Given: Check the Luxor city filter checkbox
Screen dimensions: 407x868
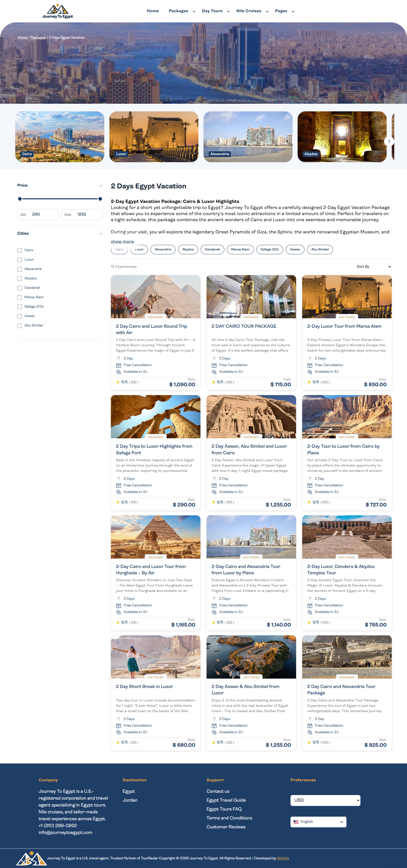Looking at the screenshot, I should (x=20, y=260).
